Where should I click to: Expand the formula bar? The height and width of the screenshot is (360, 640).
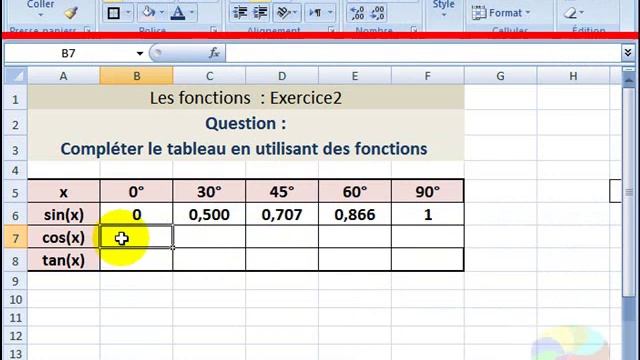point(628,53)
